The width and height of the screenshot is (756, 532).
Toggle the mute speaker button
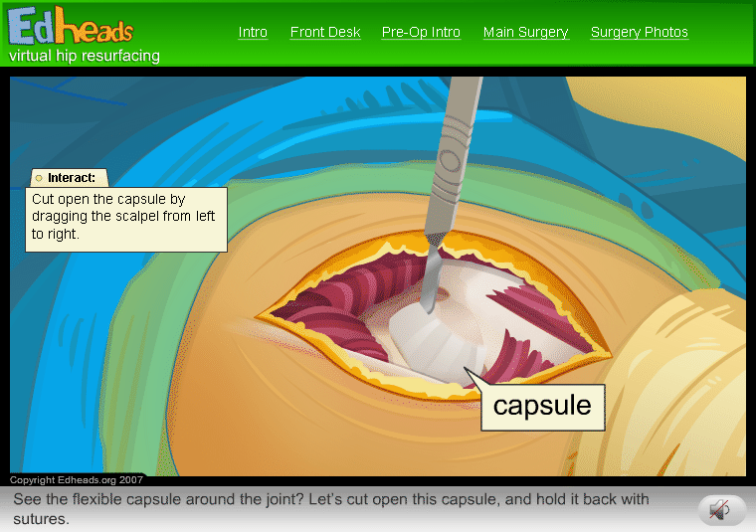coord(721,510)
